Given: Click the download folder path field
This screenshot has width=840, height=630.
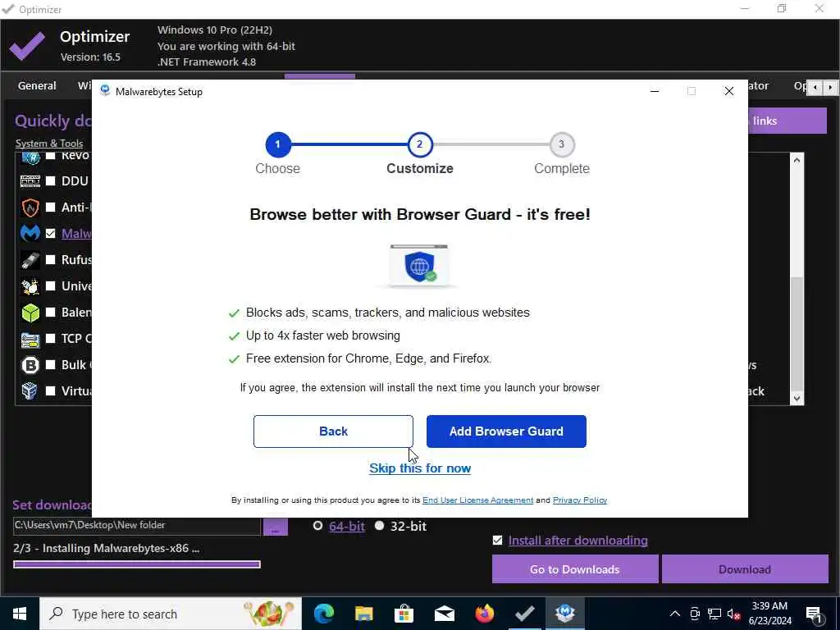Looking at the screenshot, I should point(137,526).
